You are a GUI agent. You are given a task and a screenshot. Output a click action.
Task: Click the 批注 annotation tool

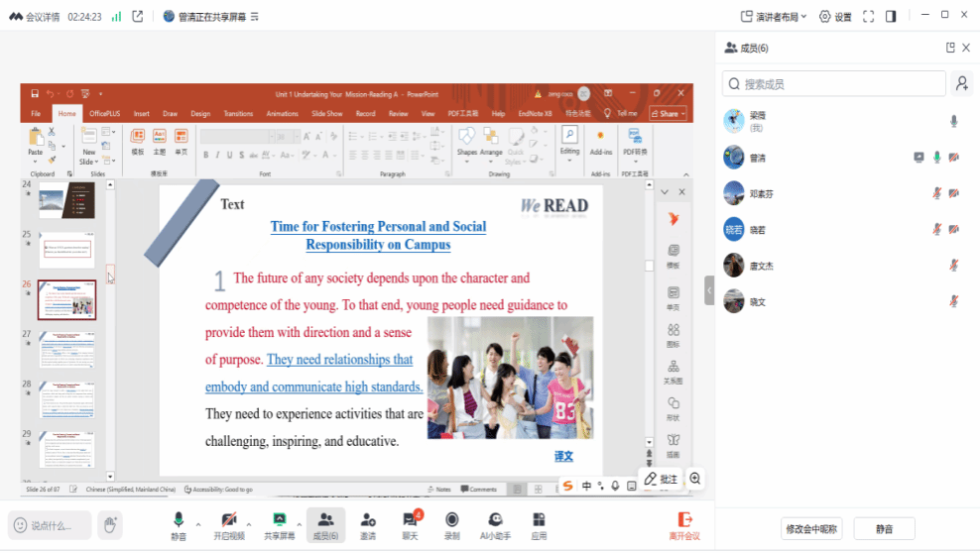(661, 479)
